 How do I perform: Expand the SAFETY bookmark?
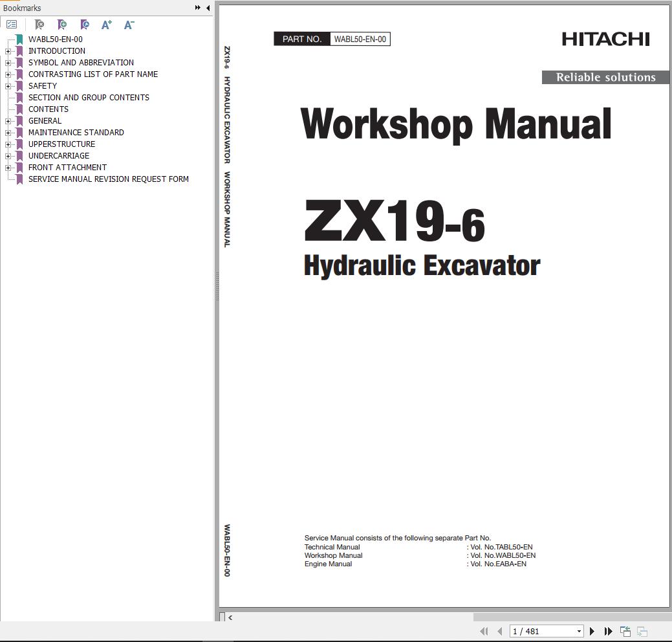[x=8, y=86]
